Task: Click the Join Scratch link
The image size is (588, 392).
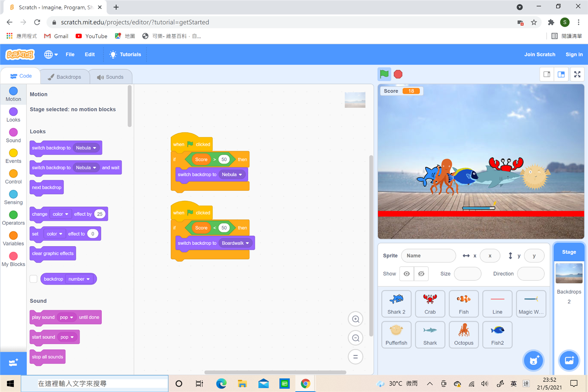Action: tap(539, 54)
